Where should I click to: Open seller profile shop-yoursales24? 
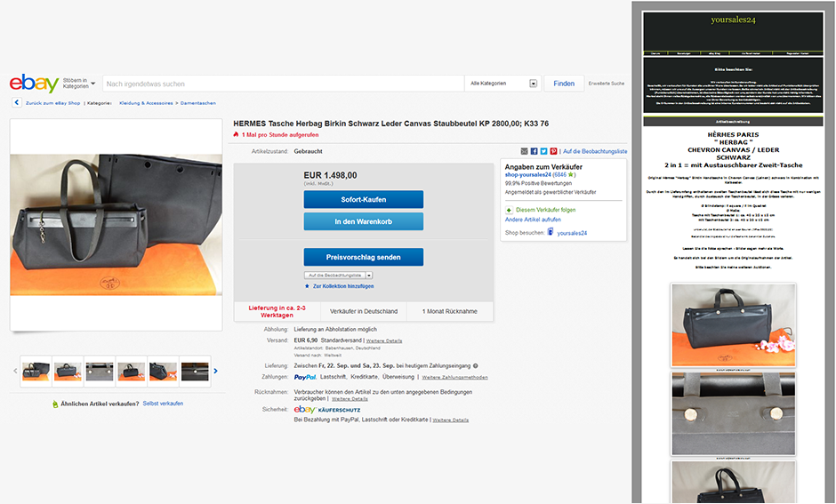[x=527, y=175]
